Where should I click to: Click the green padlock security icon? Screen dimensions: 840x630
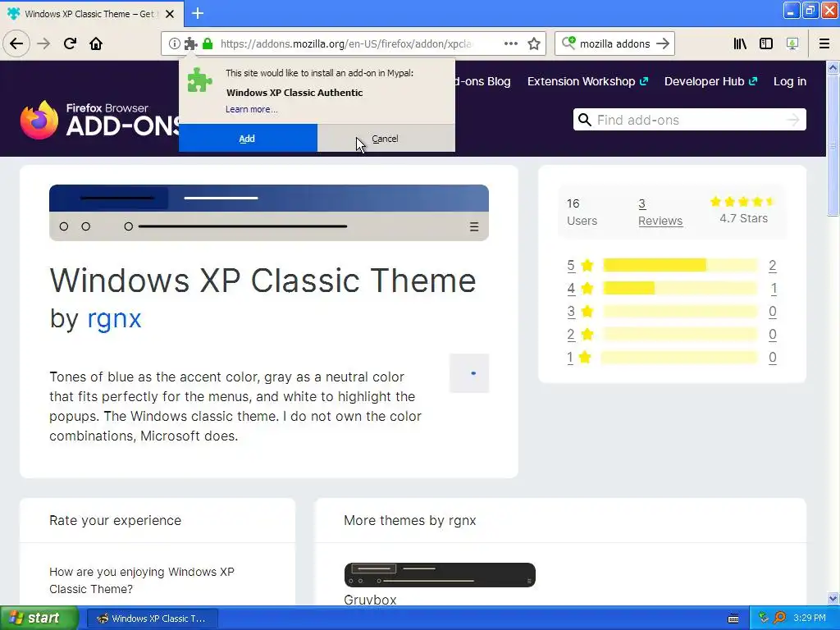[x=208, y=44]
